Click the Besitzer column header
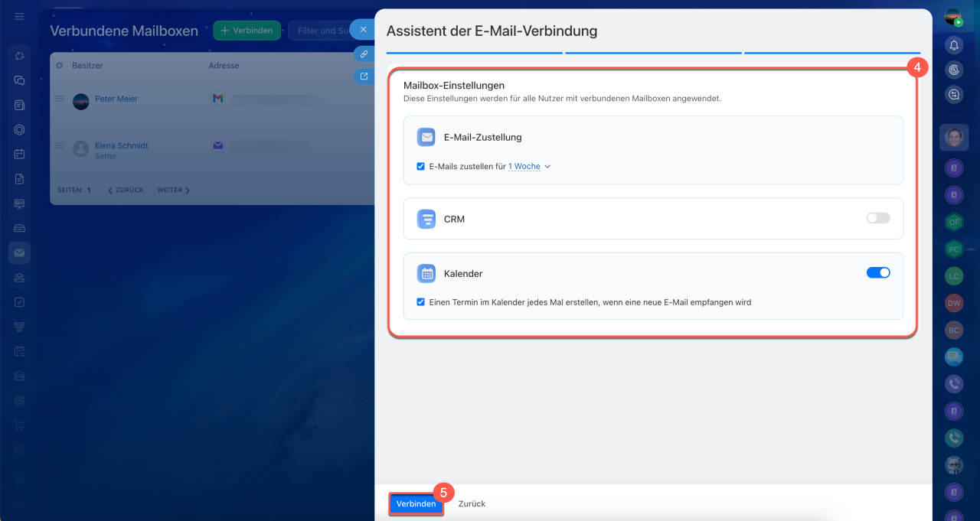This screenshot has width=980, height=521. point(87,66)
